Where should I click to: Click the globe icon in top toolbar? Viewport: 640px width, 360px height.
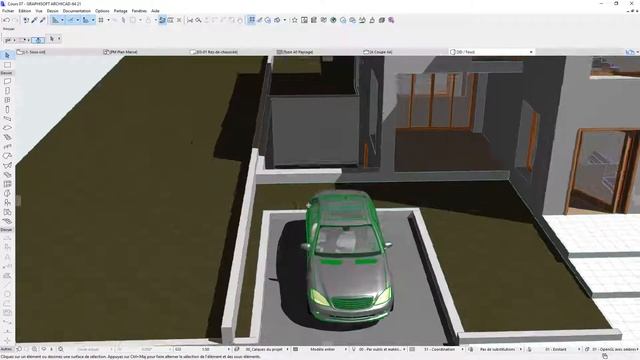333,20
